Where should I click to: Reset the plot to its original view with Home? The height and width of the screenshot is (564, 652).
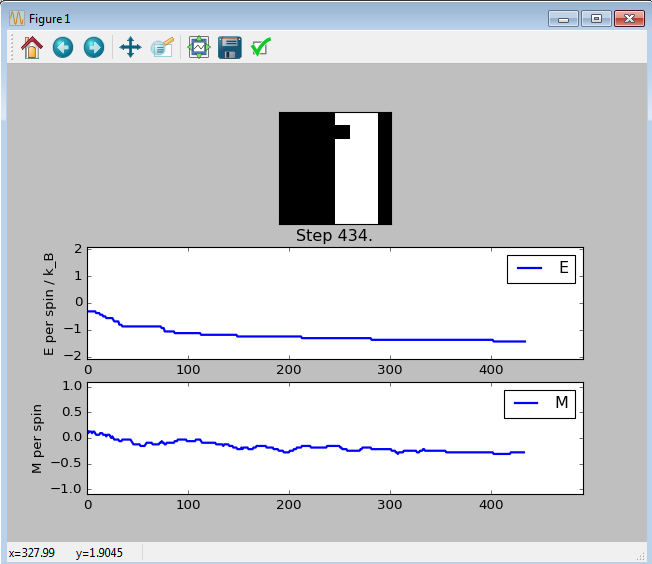coord(32,47)
